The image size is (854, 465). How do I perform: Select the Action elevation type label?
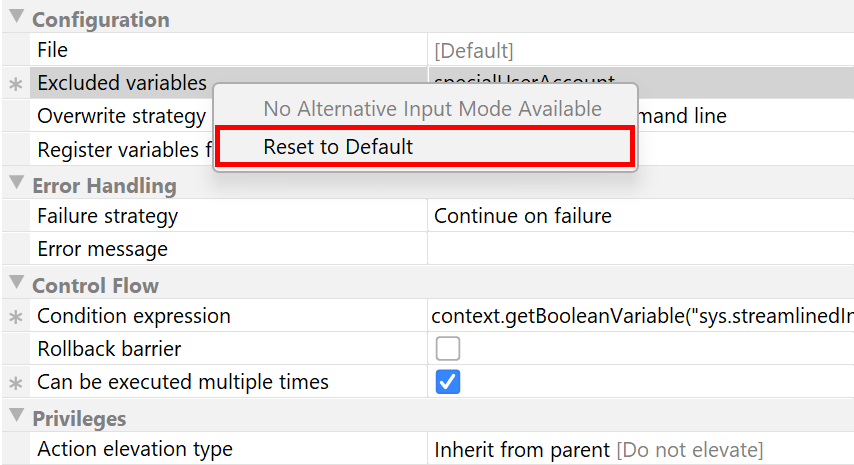pos(135,450)
